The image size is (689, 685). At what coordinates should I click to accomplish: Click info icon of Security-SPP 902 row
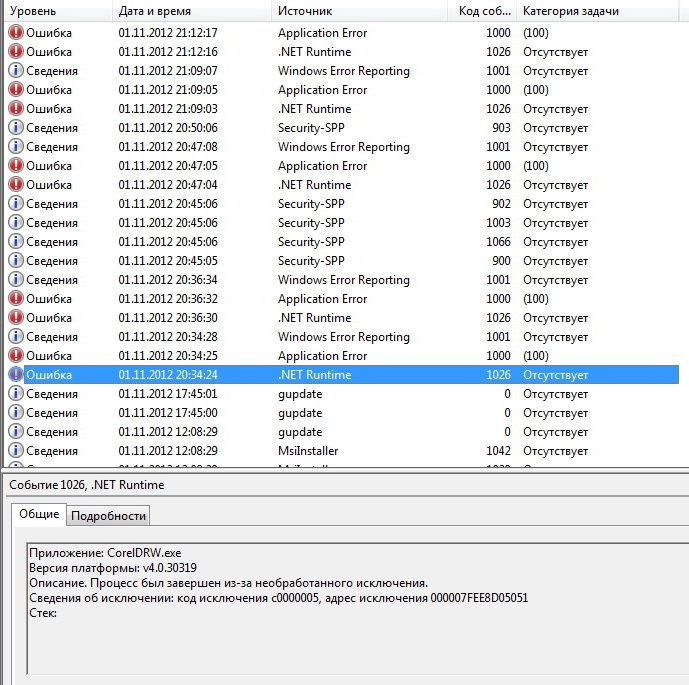[x=16, y=203]
